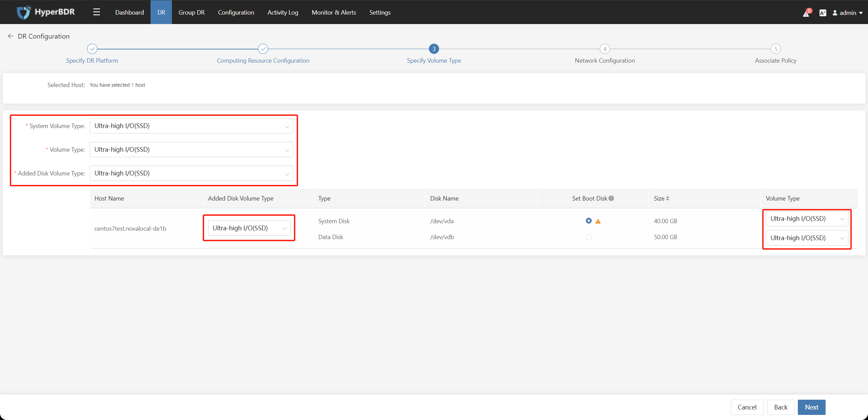The width and height of the screenshot is (868, 420).
Task: Click the 50.00 GB size cell
Action: 666,237
